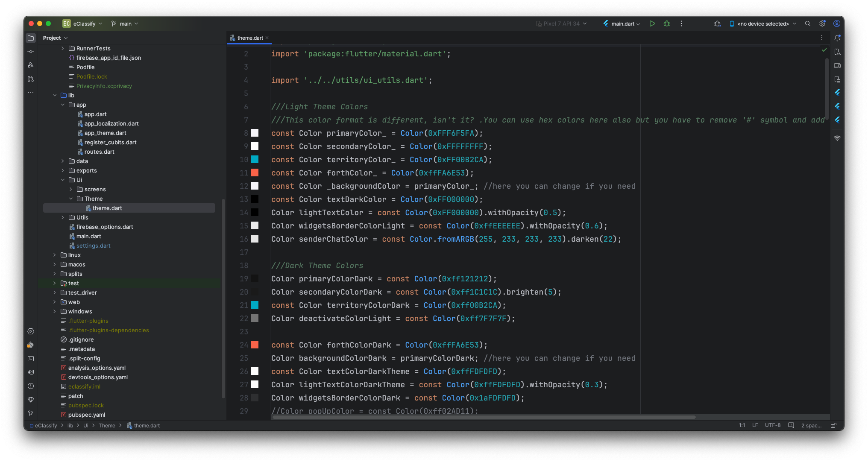Open IDE settings gear icon
Image resolution: width=868 pixels, height=462 pixels.
822,23
